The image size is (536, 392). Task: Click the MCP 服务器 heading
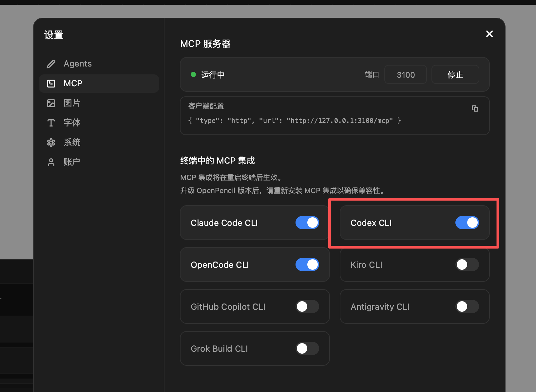pyautogui.click(x=205, y=44)
